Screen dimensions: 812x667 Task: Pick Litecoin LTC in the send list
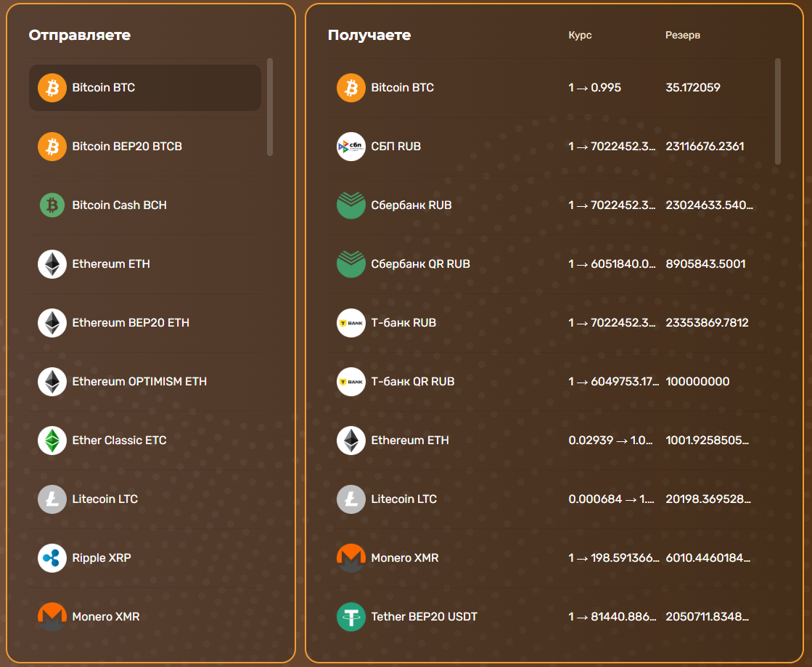(145, 499)
